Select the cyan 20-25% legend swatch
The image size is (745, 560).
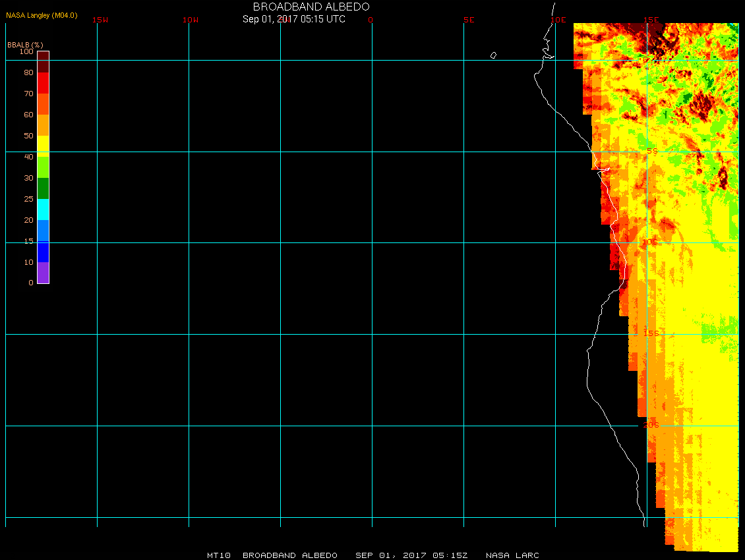click(43, 209)
